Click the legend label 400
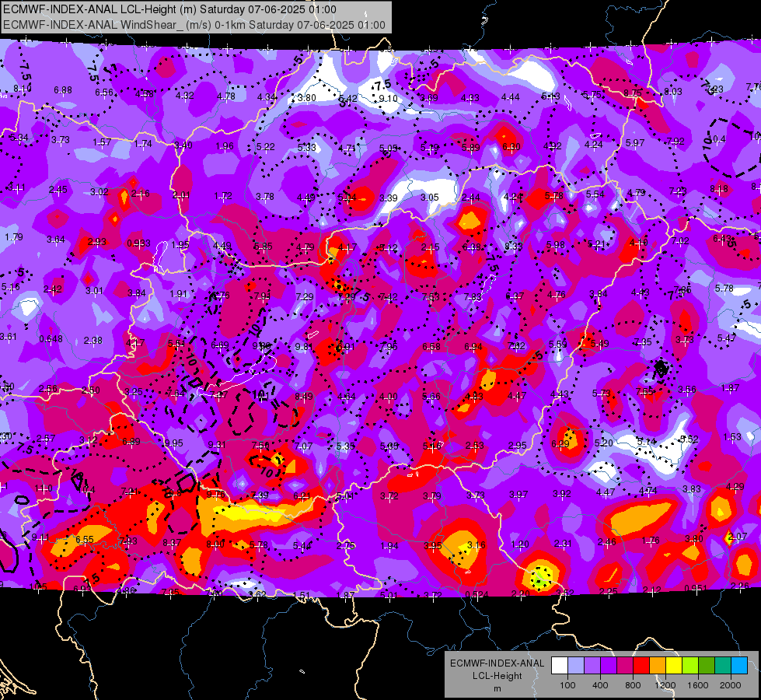761x700 pixels. point(600,685)
